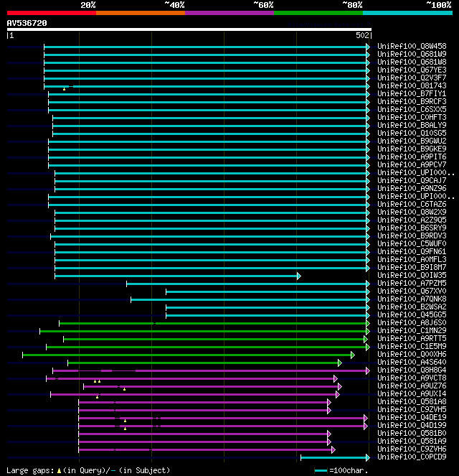Click the UniRef100_Q581A9 label
The height and width of the screenshot is (476, 459).
(x=412, y=441)
